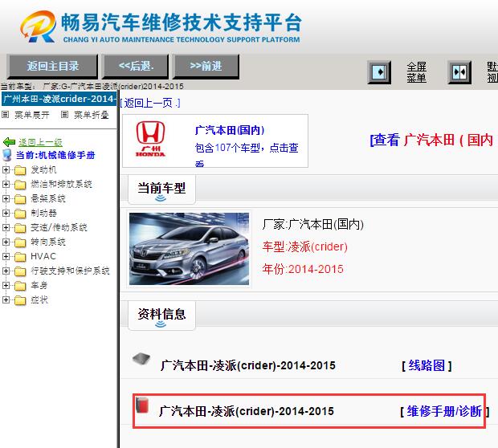Viewport: 498px width, 448px height.
Task: Click the 菜单折叠 collapse-all icon
Action: point(64,115)
